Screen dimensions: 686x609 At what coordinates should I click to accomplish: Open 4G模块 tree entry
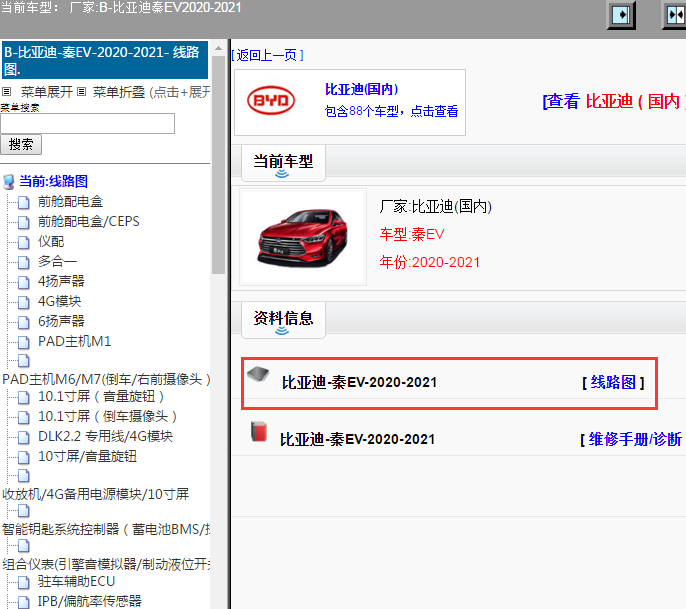point(60,301)
